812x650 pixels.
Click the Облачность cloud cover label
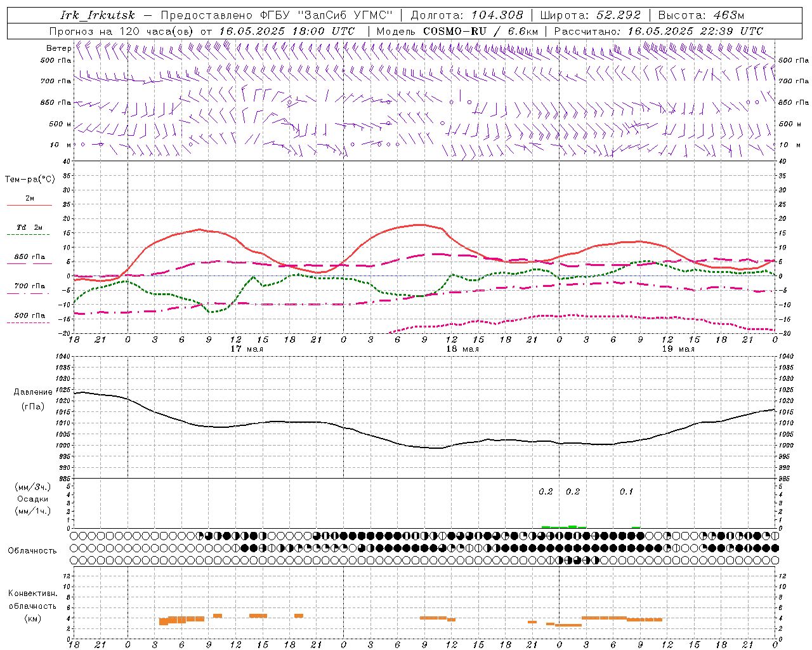[x=32, y=550]
